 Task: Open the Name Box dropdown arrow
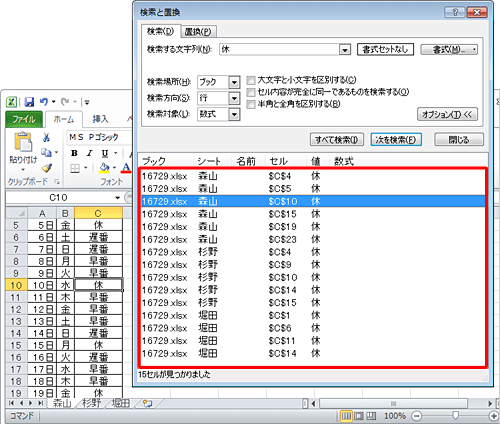[x=117, y=198]
